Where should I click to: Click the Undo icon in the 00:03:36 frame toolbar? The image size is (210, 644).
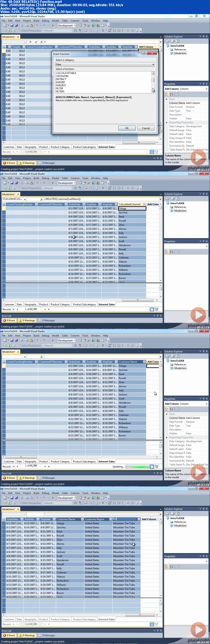pos(37,340)
